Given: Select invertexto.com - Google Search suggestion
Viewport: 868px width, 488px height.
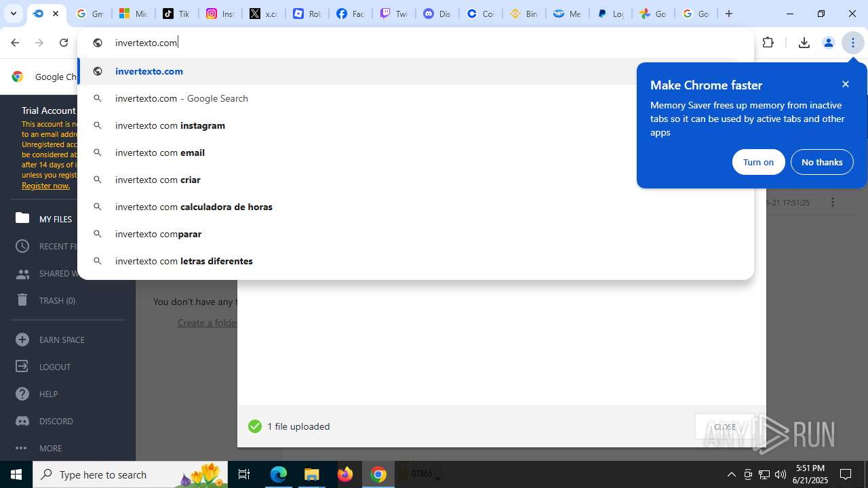Looking at the screenshot, I should (415, 98).
